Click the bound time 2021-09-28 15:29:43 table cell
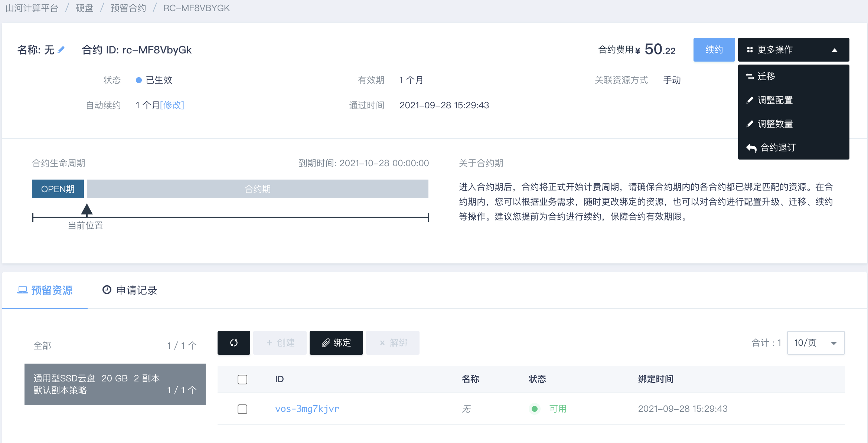Image resolution: width=868 pixels, height=443 pixels. click(x=683, y=409)
